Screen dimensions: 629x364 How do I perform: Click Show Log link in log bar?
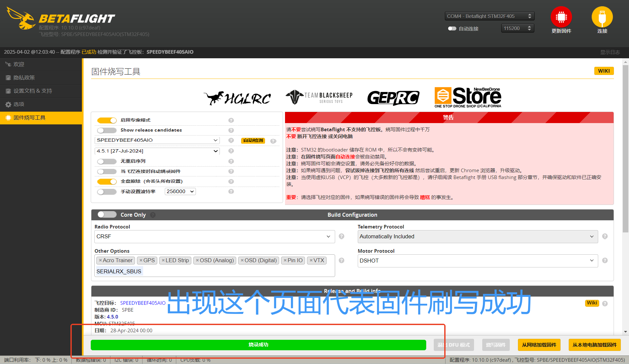pyautogui.click(x=610, y=52)
